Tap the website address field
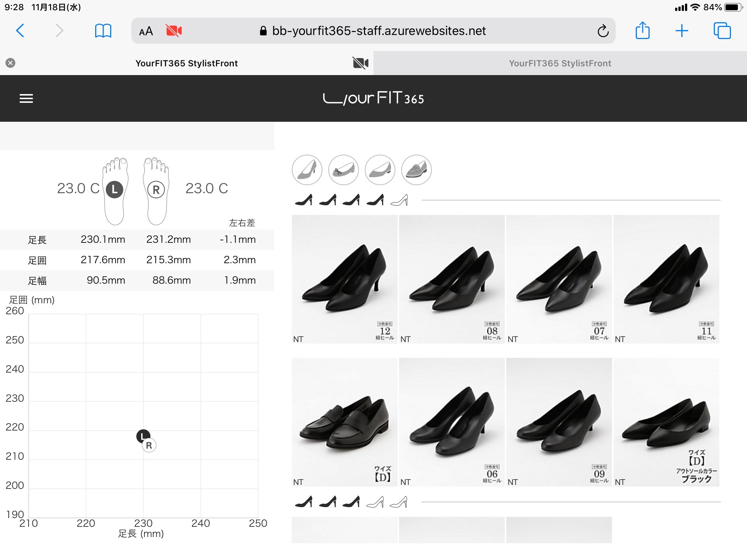Screen dimensions: 747x560 click(x=379, y=31)
